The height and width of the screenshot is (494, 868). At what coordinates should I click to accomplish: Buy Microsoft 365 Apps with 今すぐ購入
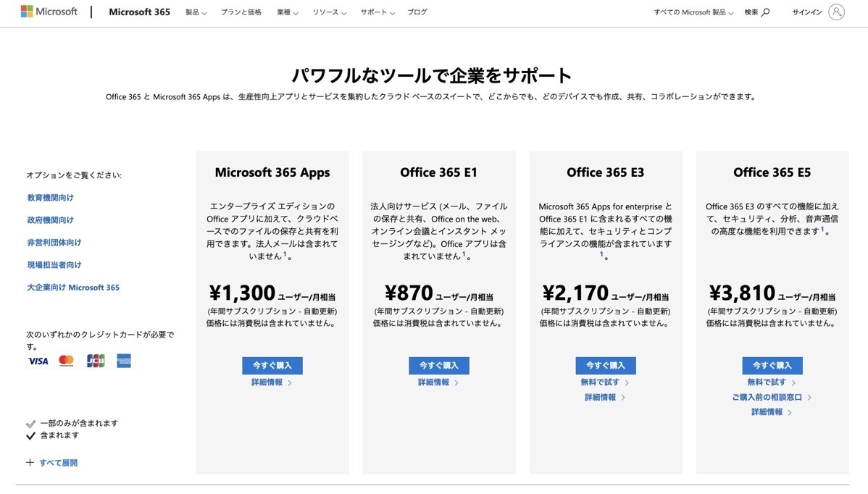point(272,366)
